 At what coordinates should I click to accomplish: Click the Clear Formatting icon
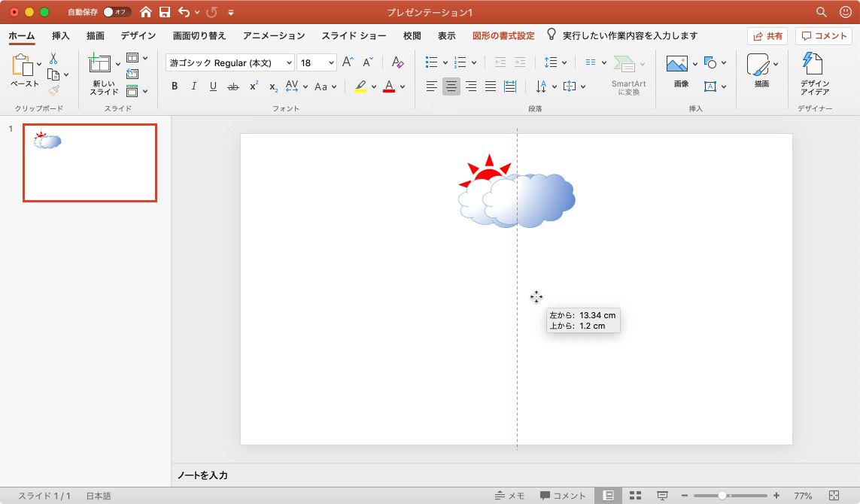398,63
